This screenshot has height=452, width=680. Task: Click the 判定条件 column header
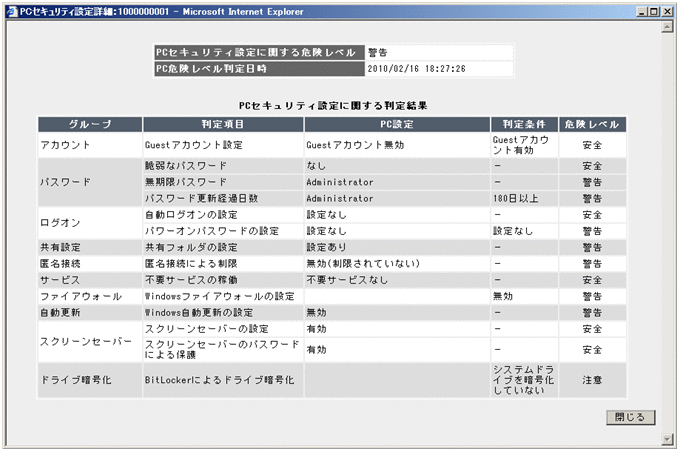[524, 124]
